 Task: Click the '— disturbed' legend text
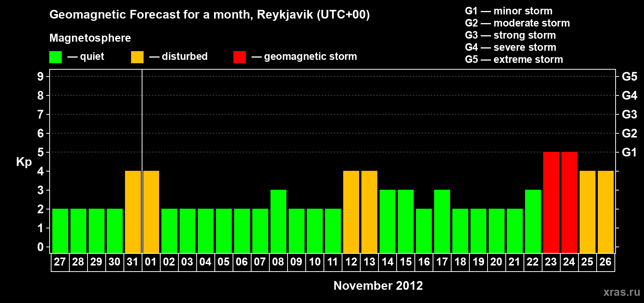click(178, 56)
